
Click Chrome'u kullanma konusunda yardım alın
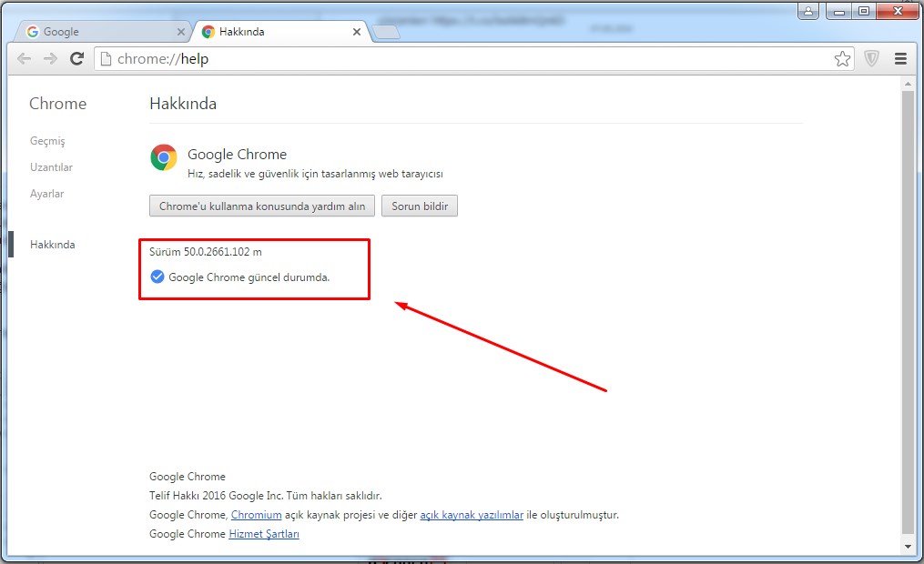tap(261, 206)
